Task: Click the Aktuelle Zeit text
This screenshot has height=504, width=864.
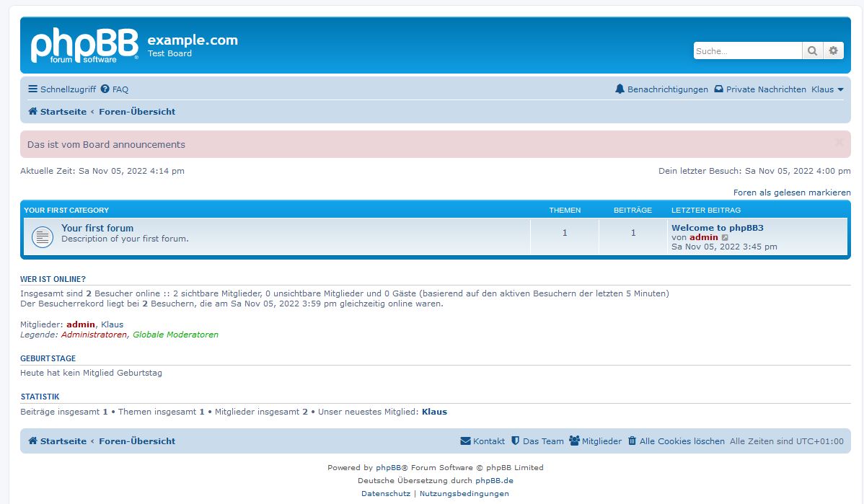Action: point(102,171)
